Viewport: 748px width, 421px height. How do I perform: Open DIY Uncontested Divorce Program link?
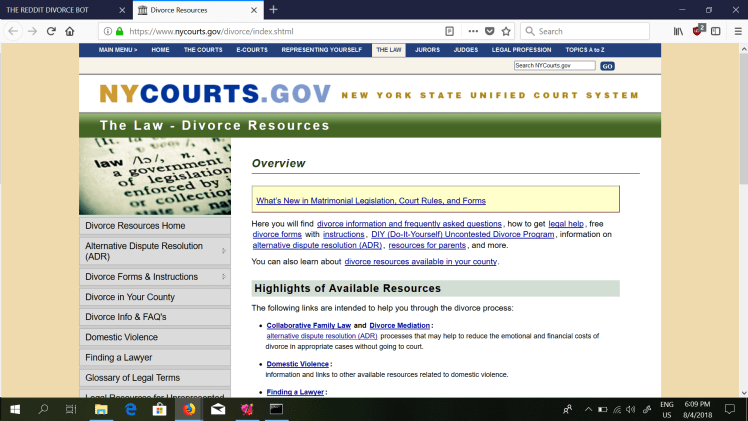coord(462,235)
